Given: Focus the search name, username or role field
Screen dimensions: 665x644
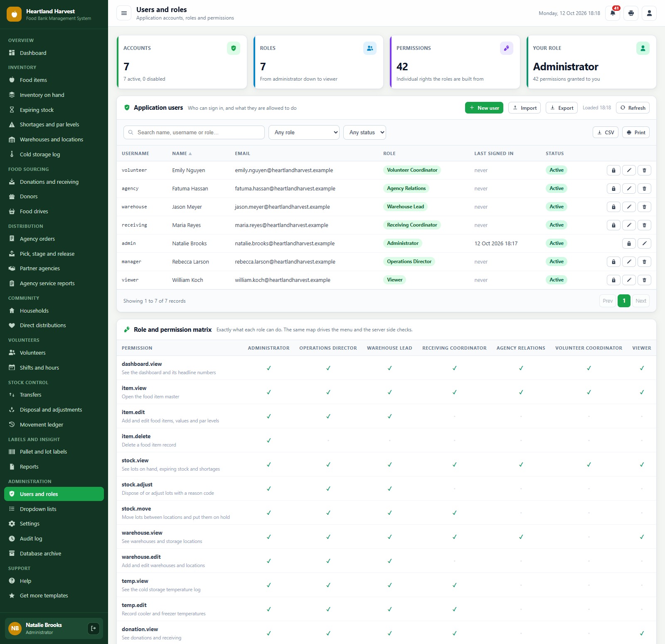Looking at the screenshot, I should (x=194, y=132).
